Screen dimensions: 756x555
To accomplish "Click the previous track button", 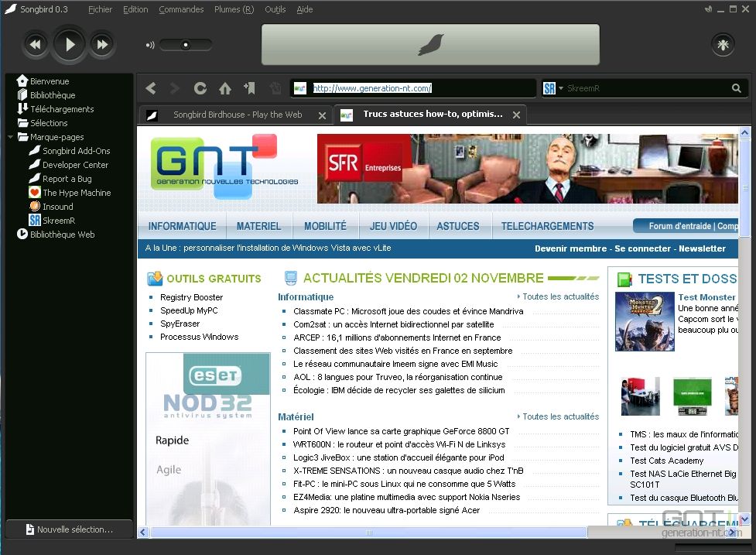I will pos(35,44).
